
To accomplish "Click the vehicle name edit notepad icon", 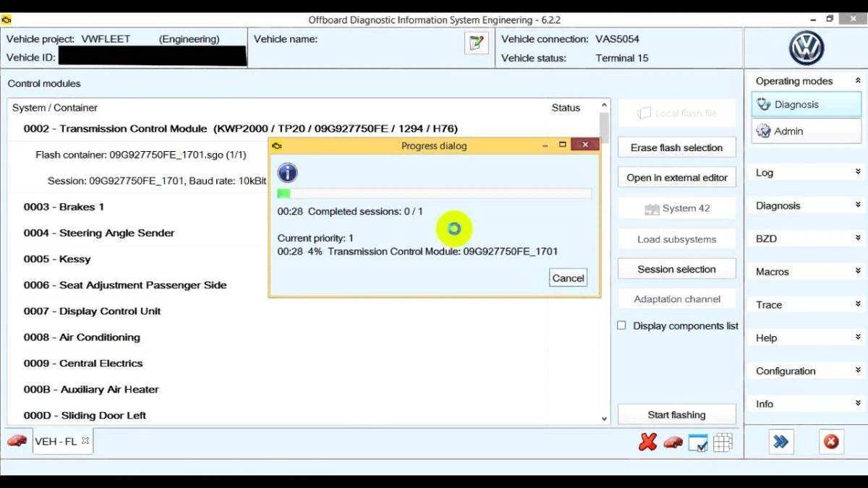I will coord(476,43).
